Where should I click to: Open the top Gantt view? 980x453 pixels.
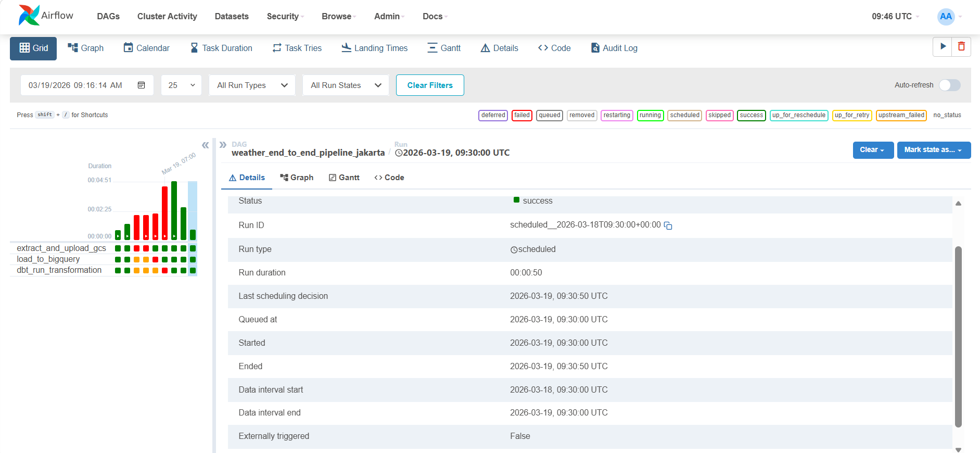click(x=444, y=48)
